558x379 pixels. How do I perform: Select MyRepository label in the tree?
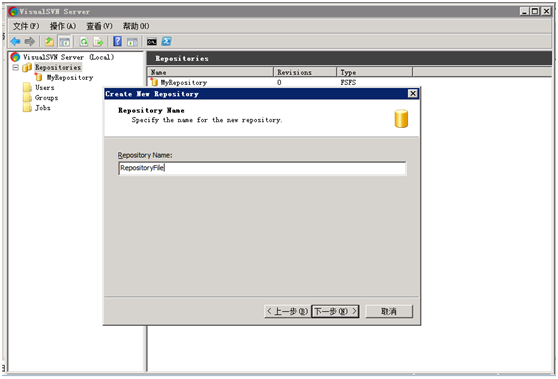point(70,77)
